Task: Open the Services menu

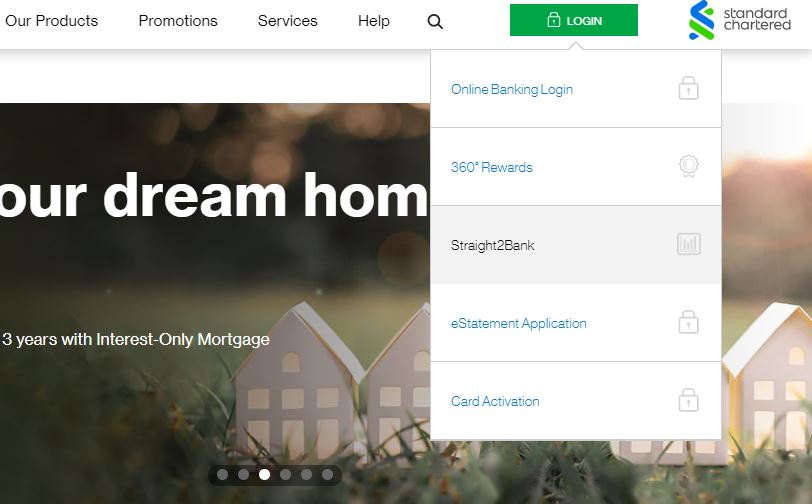Action: pyautogui.click(x=287, y=21)
